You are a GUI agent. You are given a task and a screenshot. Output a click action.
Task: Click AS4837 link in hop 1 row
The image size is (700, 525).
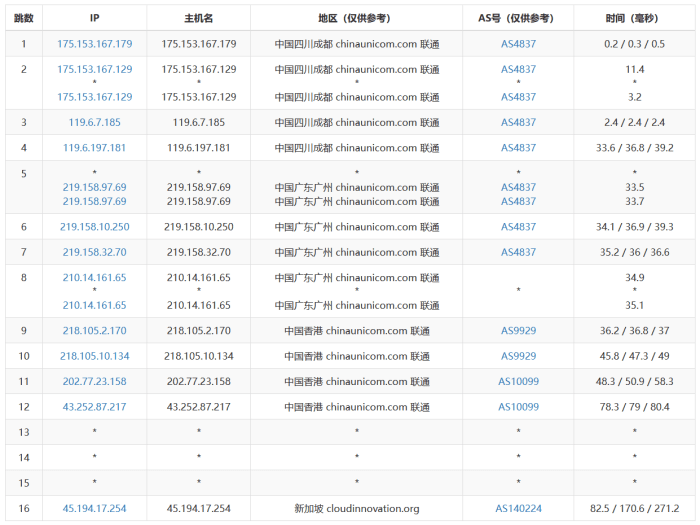pos(518,44)
